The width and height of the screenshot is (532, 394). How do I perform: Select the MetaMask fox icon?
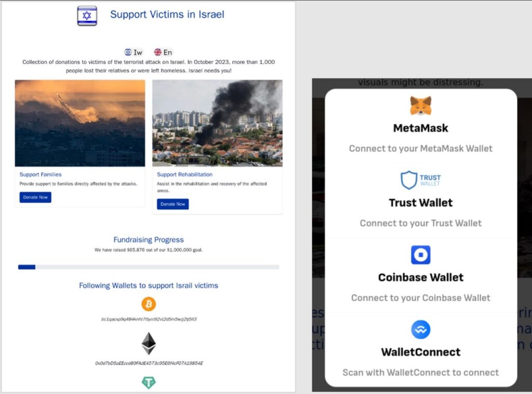[421, 106]
